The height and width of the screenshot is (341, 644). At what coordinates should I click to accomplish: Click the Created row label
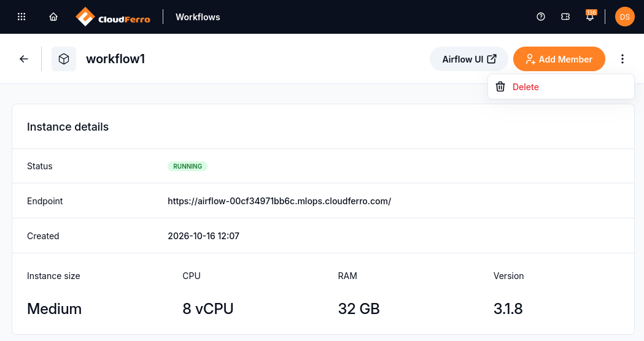click(x=43, y=236)
